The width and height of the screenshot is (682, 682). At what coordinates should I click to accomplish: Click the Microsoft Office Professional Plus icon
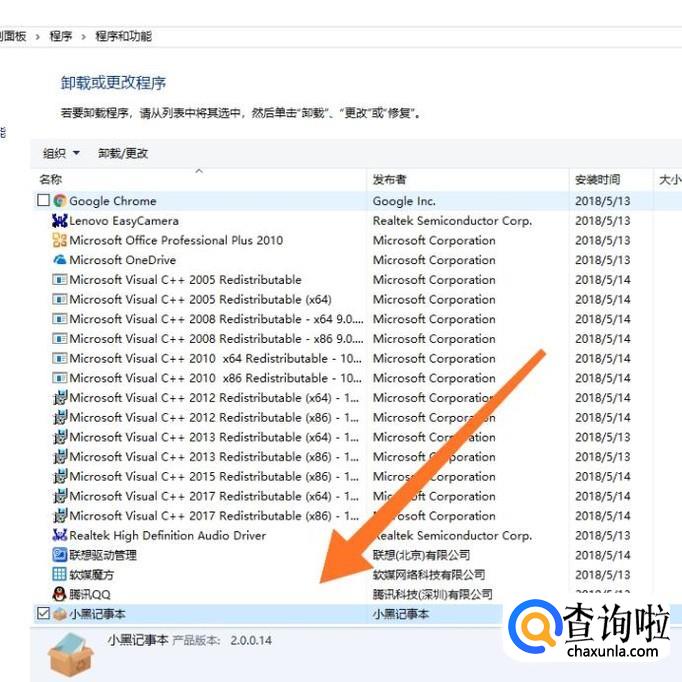click(x=60, y=240)
